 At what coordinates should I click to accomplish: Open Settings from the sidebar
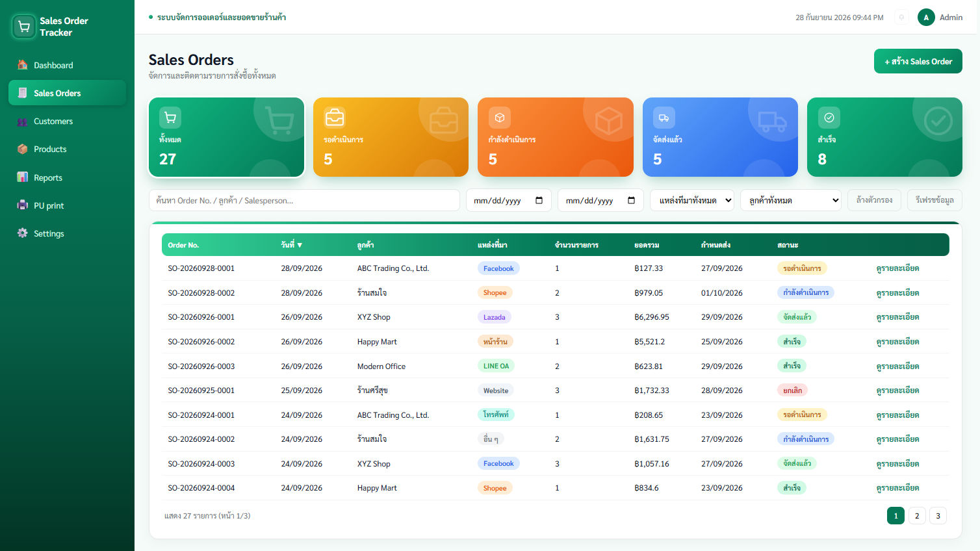pos(67,233)
